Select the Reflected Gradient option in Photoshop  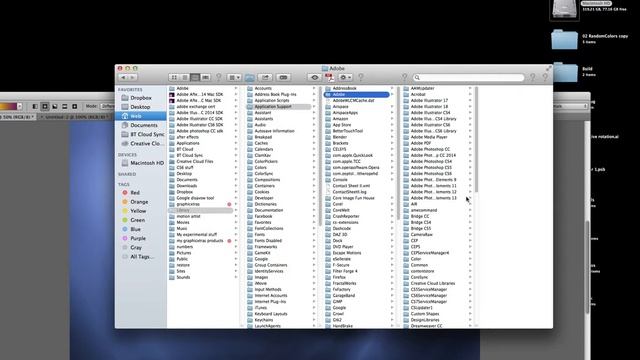pos(64,107)
